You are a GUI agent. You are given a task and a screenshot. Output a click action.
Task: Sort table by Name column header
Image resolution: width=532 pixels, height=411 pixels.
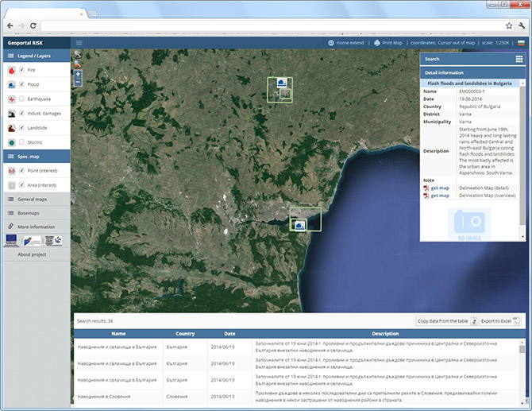118,334
